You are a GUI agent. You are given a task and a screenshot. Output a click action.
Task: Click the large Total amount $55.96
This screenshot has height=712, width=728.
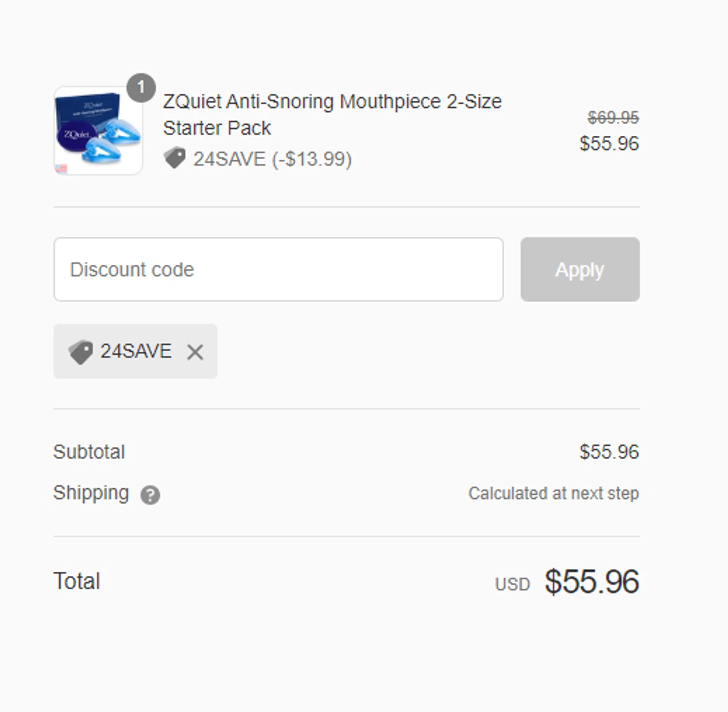click(592, 582)
